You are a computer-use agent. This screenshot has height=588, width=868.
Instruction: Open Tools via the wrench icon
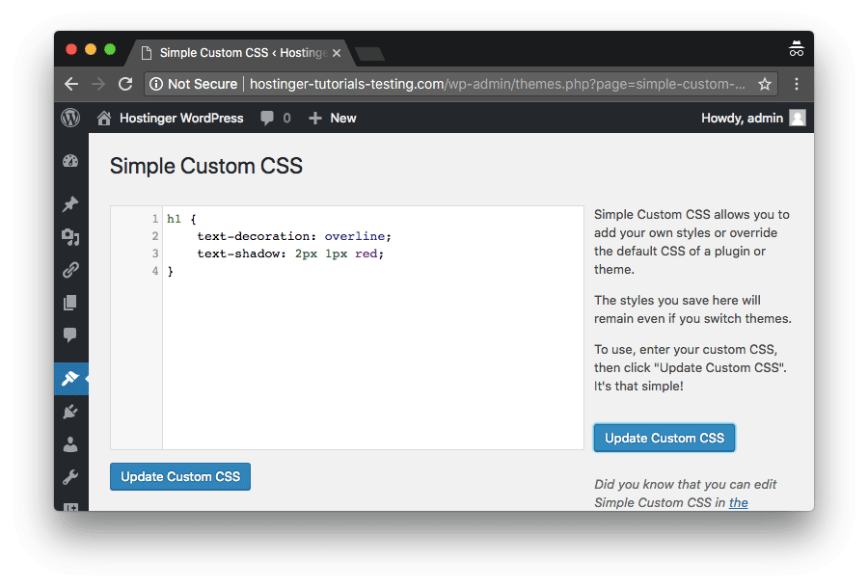click(70, 476)
